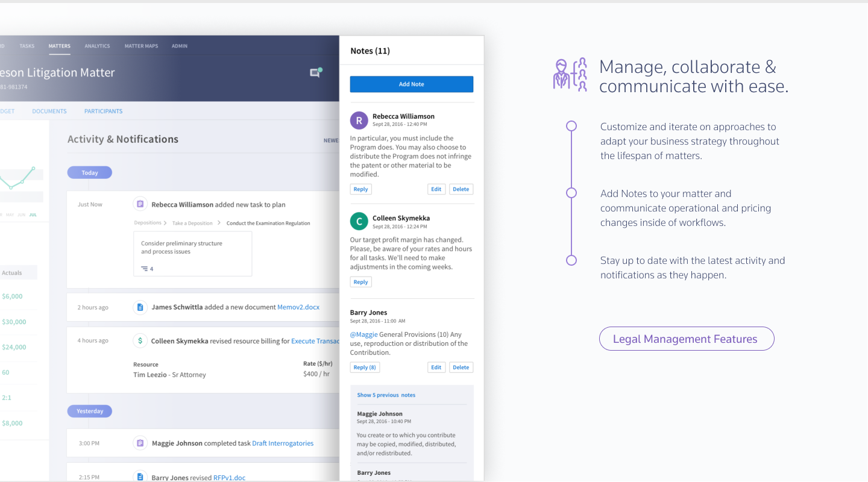Click the subtasks count icon showing 4

click(147, 269)
